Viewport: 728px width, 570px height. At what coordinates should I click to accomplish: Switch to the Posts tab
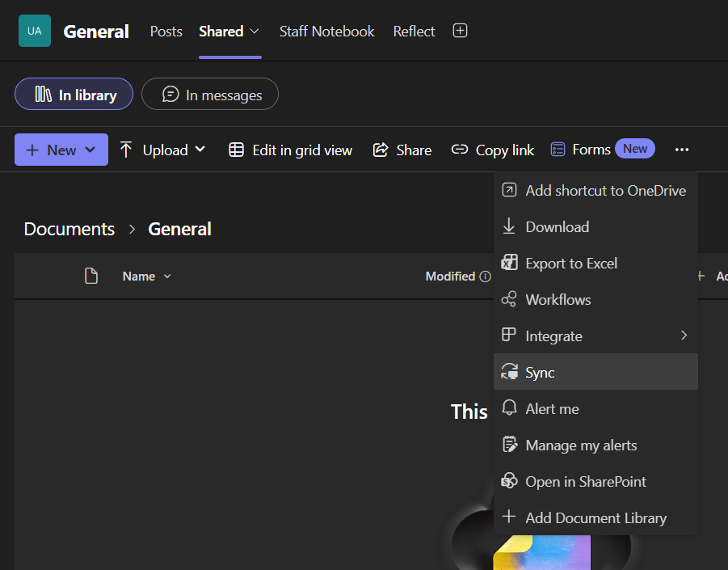166,31
